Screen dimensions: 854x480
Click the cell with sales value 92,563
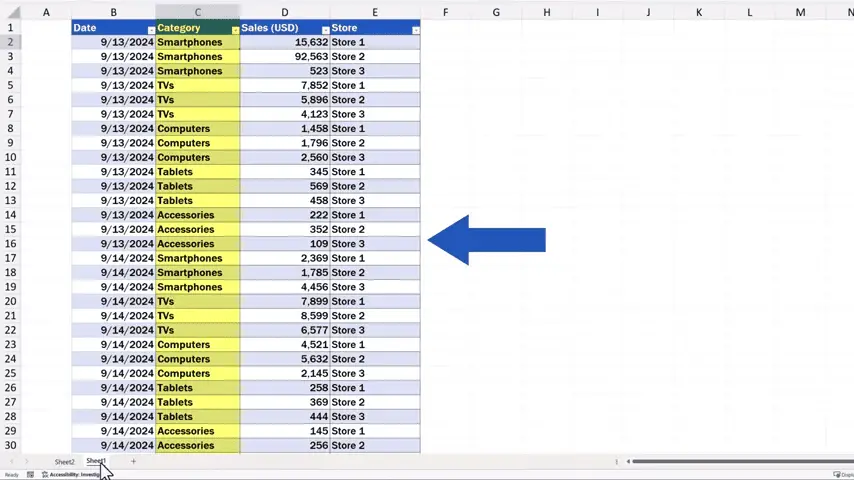click(284, 57)
